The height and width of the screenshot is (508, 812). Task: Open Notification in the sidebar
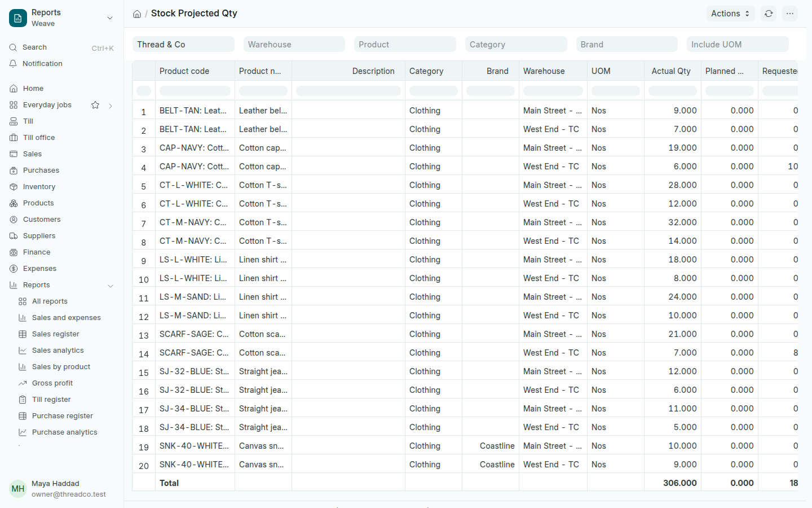(61, 64)
